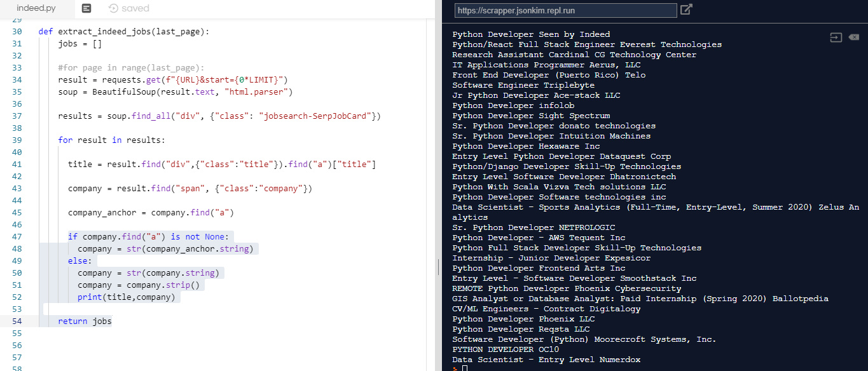Click the 'else:' code line
This screenshot has width=868, height=371.
[x=80, y=261]
